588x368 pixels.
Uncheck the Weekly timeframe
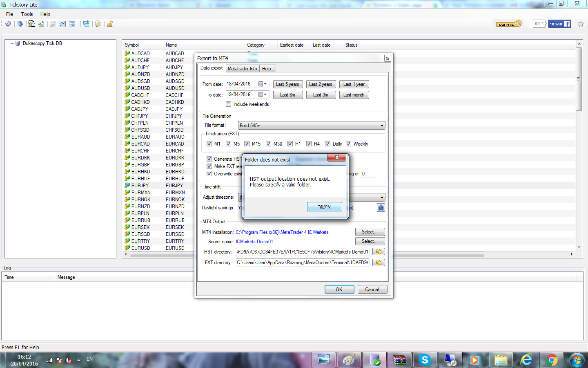(348, 144)
